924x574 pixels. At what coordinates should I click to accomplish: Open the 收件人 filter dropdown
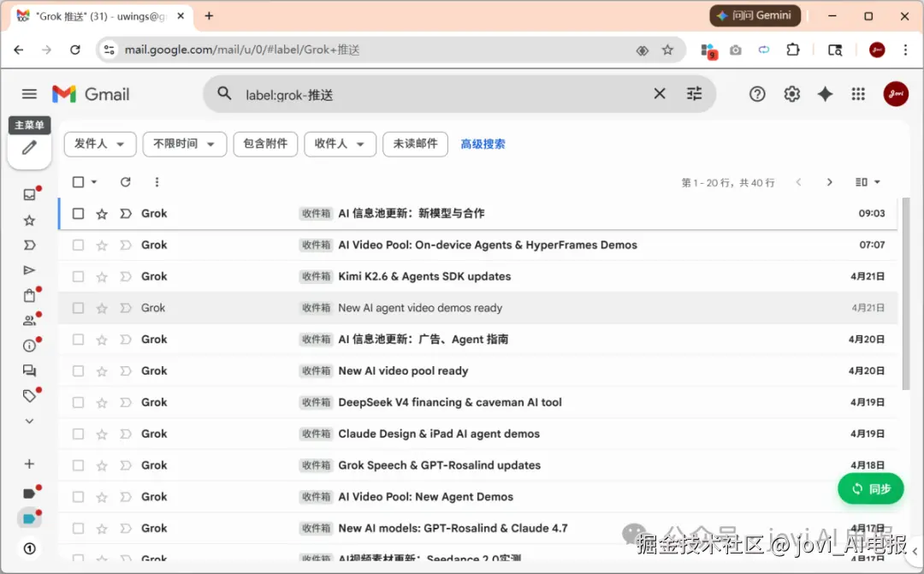pyautogui.click(x=340, y=144)
